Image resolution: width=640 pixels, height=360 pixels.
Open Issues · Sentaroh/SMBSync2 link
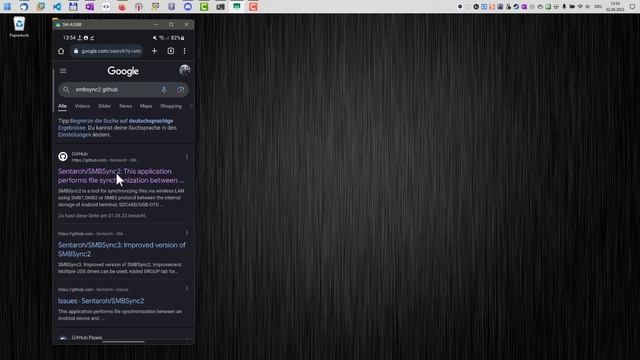coord(101,301)
